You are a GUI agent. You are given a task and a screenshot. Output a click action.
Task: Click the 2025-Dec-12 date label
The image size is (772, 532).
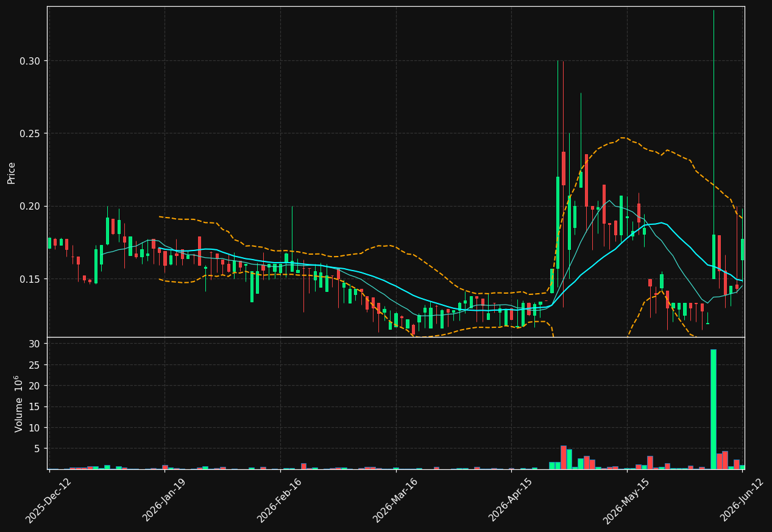pyautogui.click(x=48, y=500)
